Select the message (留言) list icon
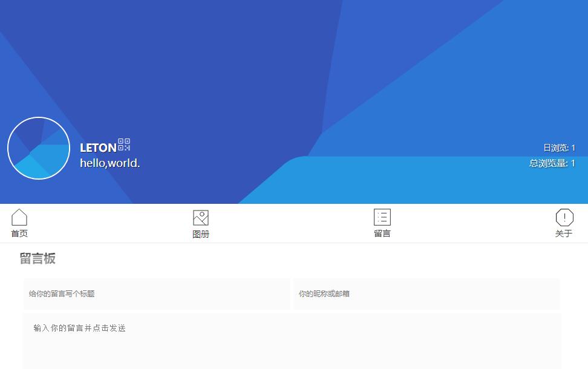Viewport: 588px width, 369px height. pyautogui.click(x=382, y=217)
